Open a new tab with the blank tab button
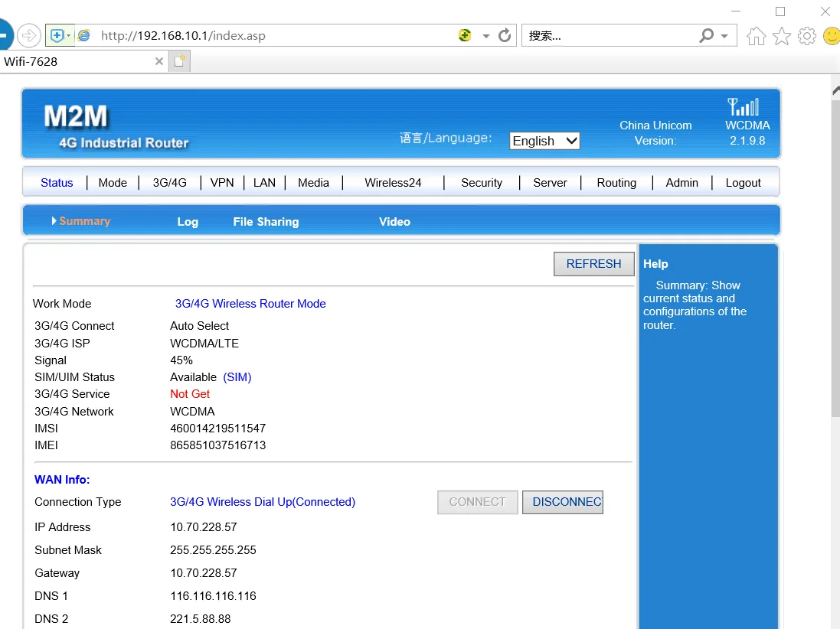Image resolution: width=840 pixels, height=629 pixels. click(x=180, y=61)
